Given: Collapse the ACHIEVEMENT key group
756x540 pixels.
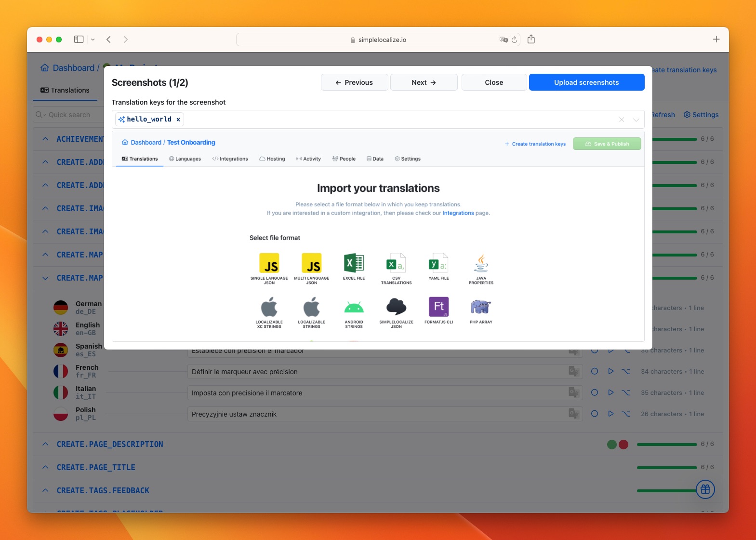Looking at the screenshot, I should [45, 139].
